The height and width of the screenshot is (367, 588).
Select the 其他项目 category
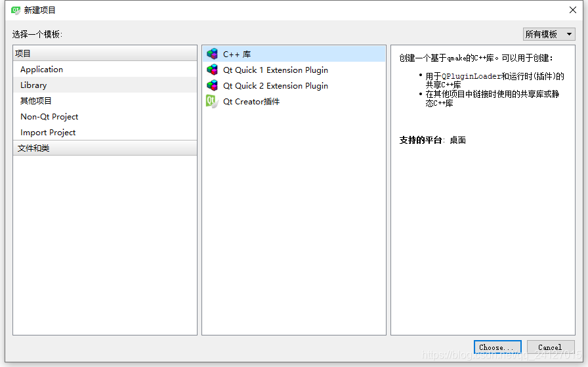[x=104, y=101]
